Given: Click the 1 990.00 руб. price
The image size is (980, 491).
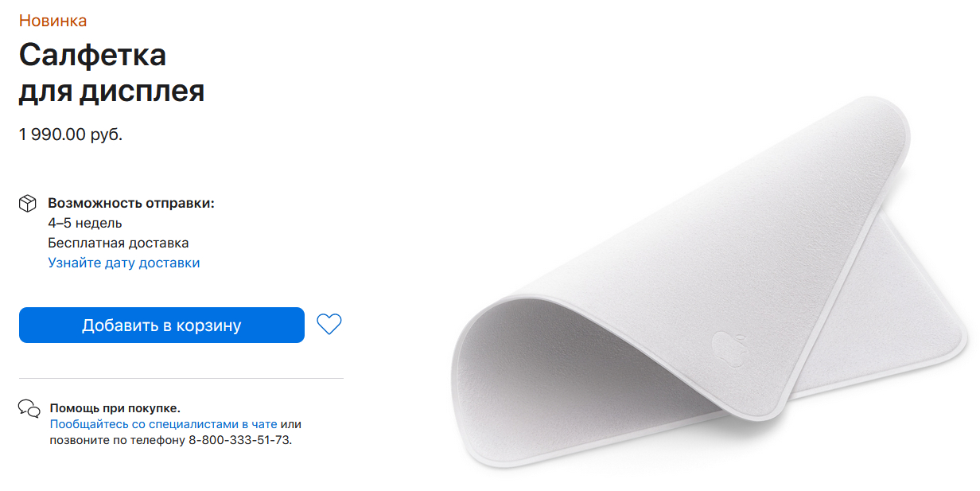Looking at the screenshot, I should (71, 134).
